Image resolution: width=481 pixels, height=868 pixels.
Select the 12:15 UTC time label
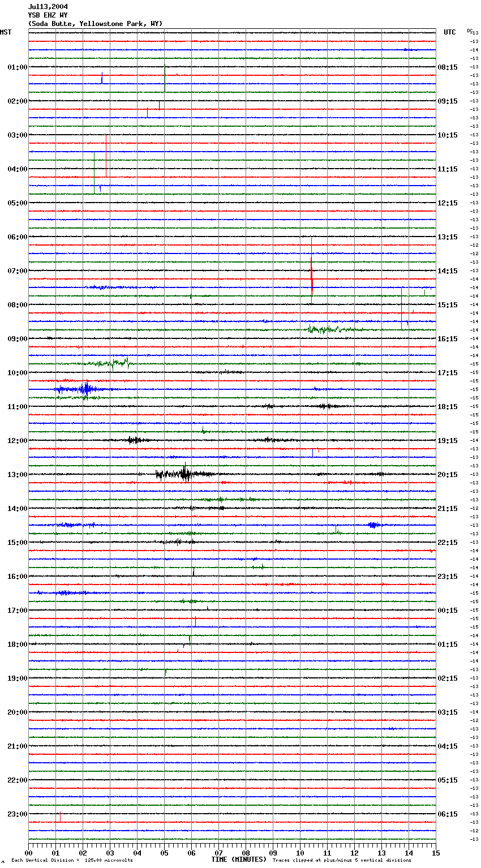click(448, 203)
